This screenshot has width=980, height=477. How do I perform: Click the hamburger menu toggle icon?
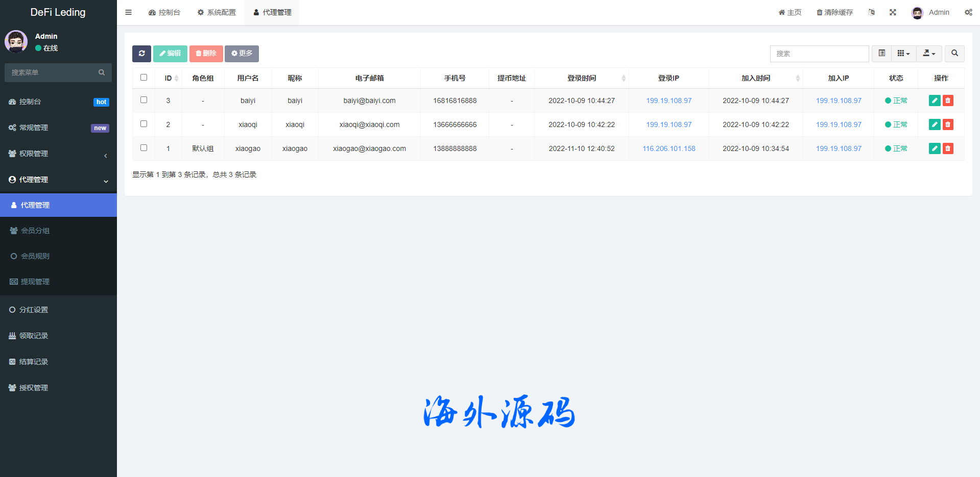[129, 12]
